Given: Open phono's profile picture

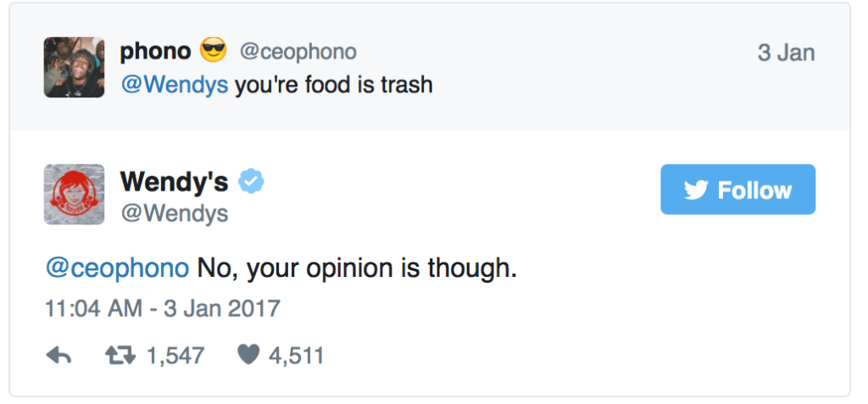Looking at the screenshot, I should (x=74, y=67).
